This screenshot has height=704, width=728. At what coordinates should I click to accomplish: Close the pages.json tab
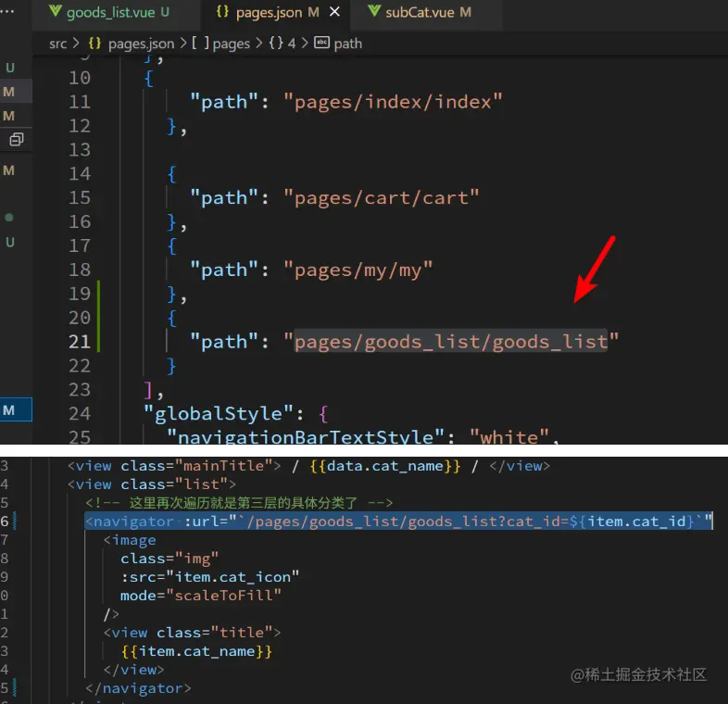click(x=334, y=12)
